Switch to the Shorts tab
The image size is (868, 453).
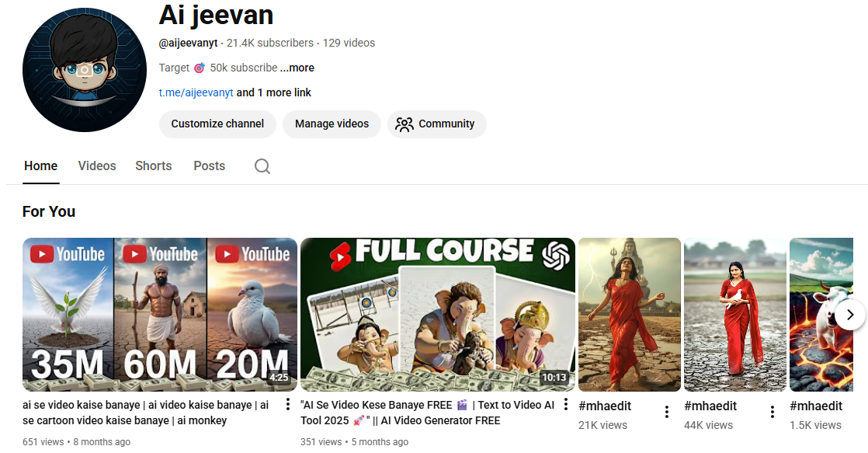coord(153,166)
